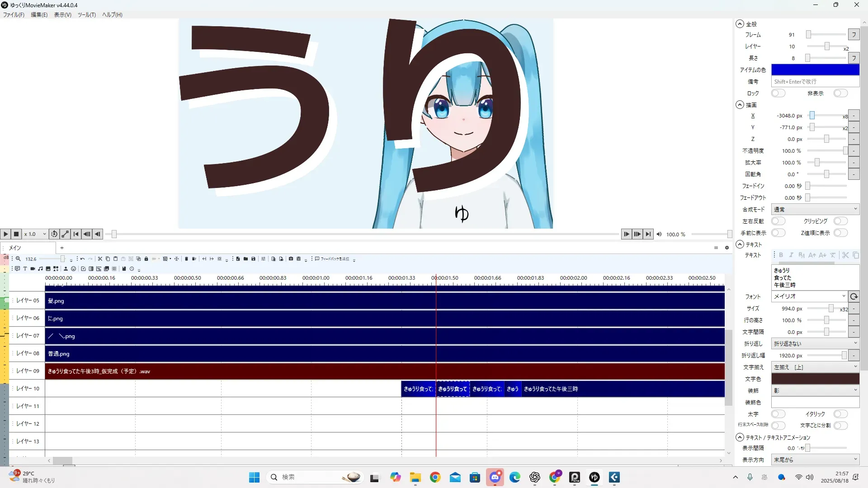The height and width of the screenshot is (488, 868).
Task: Click the save project floppy icon
Action: tap(253, 259)
